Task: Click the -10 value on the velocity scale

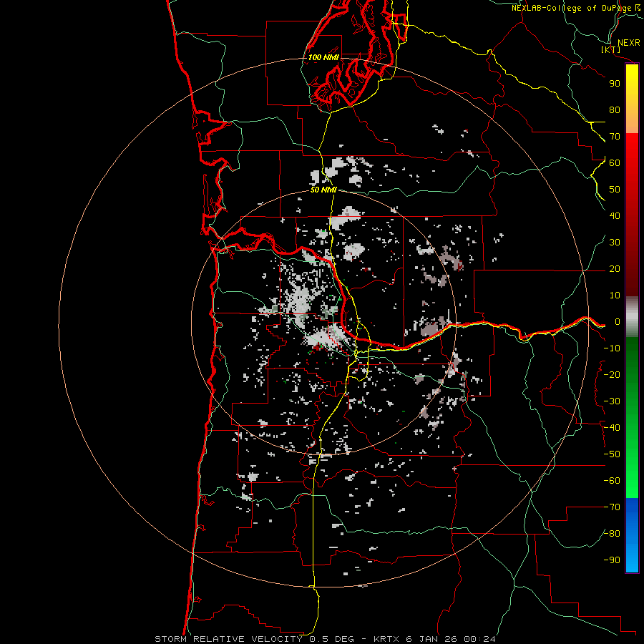Action: point(612,348)
